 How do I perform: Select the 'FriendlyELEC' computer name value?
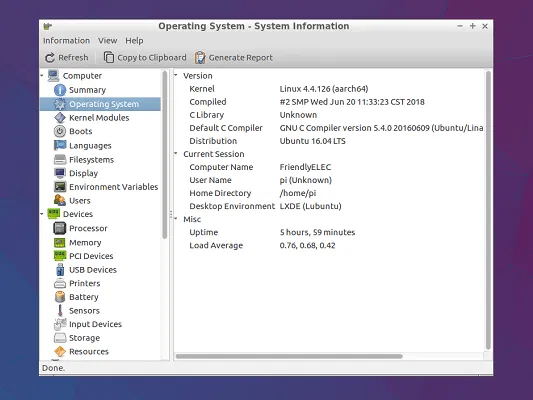point(305,167)
